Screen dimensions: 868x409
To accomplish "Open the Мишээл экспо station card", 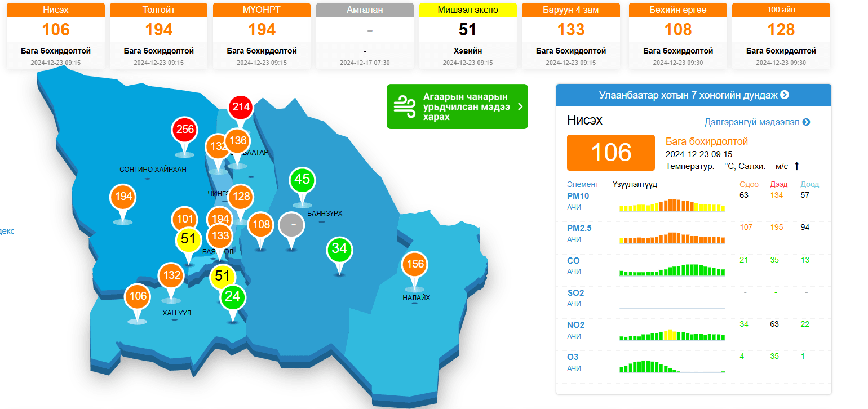I will point(468,36).
